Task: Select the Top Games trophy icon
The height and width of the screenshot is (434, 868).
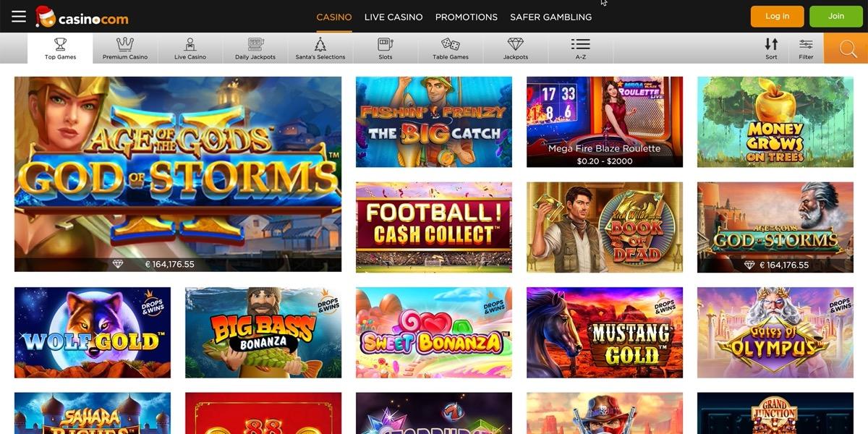Action: click(60, 44)
